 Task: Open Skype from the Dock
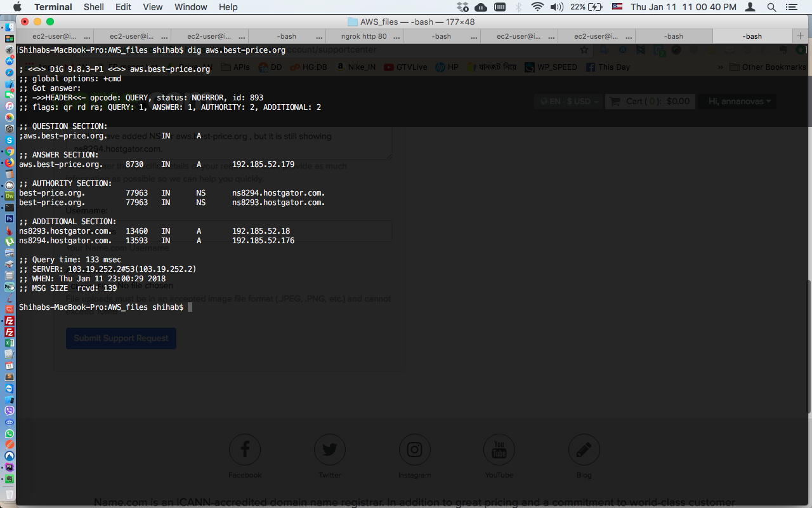point(10,140)
